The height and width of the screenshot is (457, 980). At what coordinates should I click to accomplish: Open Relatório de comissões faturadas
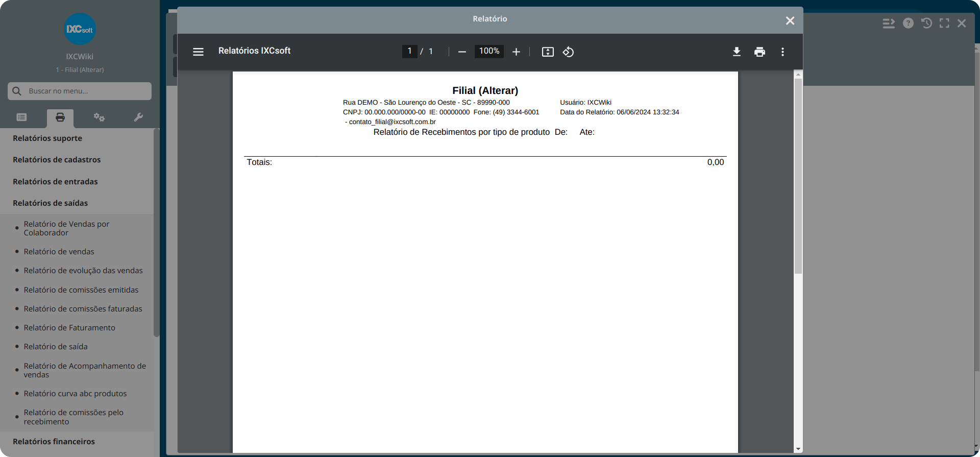pos(83,309)
